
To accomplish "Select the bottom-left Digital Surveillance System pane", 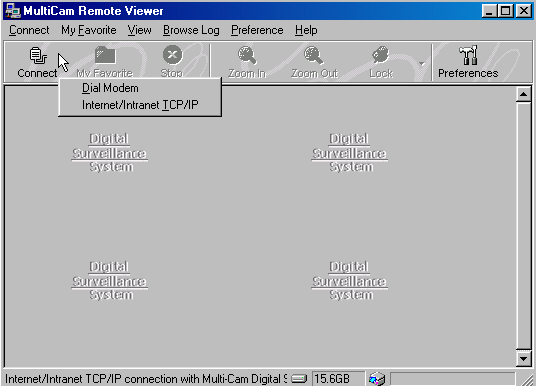I will 110,281.
